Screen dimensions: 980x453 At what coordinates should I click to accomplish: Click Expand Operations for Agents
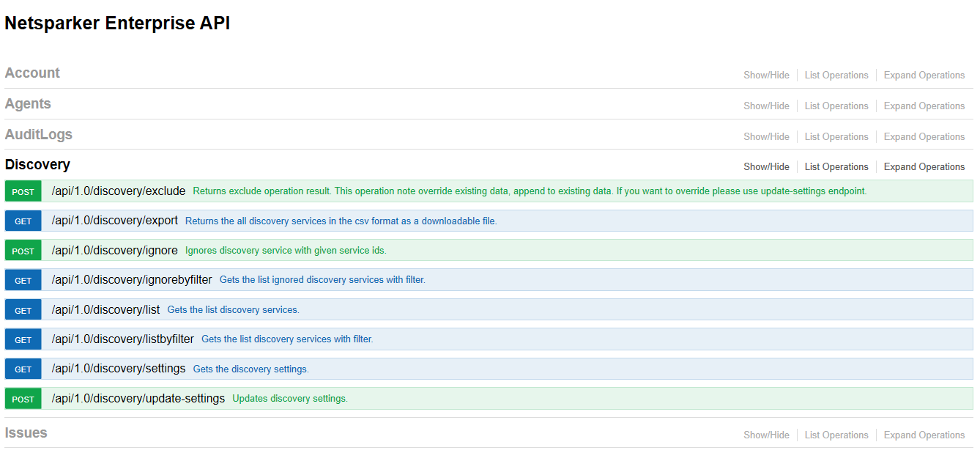[x=924, y=106]
